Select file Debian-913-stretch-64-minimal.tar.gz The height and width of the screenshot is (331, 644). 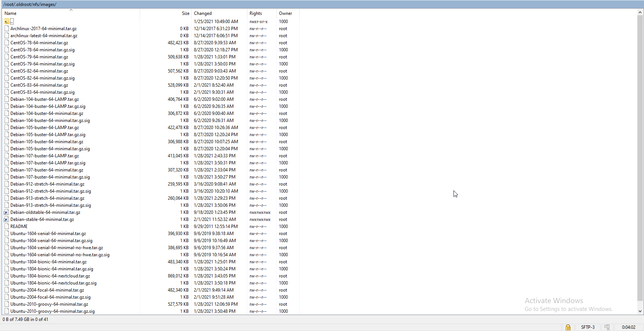click(47, 198)
